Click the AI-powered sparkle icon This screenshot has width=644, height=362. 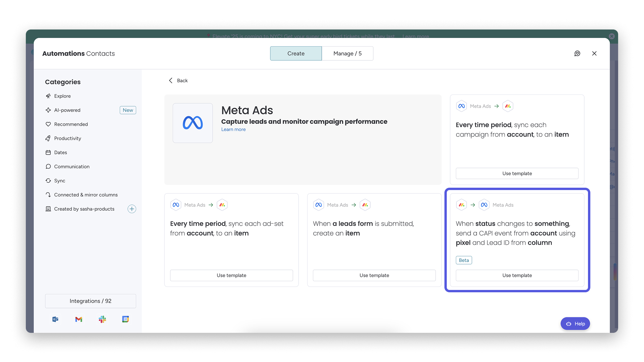pyautogui.click(x=48, y=110)
